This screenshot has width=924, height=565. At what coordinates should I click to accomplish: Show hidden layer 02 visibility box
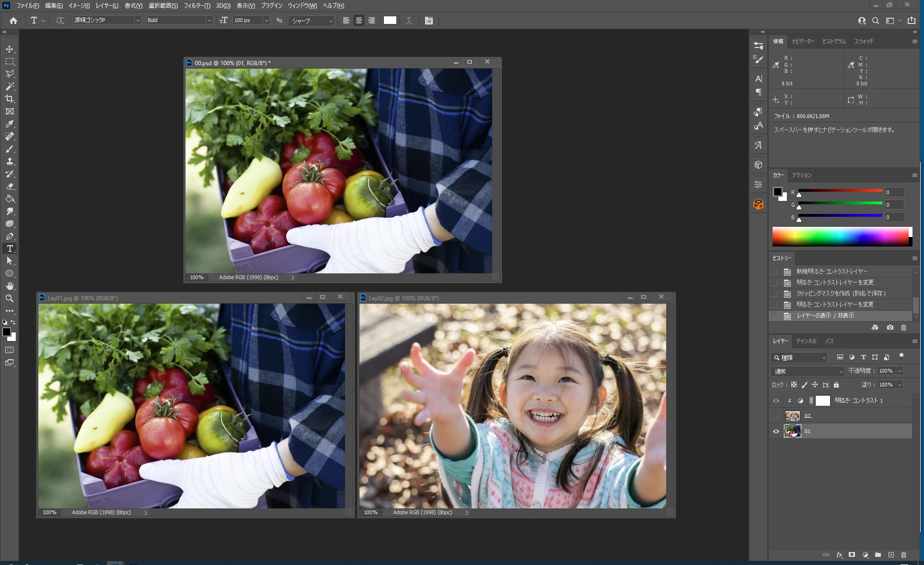tap(776, 416)
